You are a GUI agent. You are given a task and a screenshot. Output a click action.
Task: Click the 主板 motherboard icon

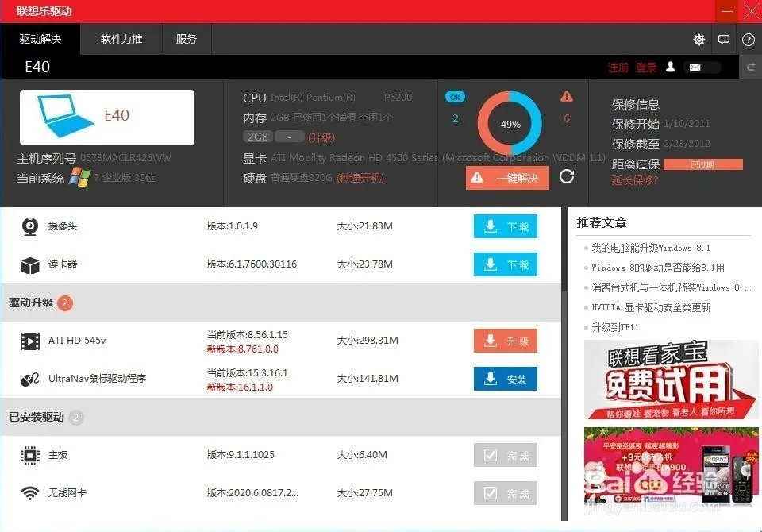(x=29, y=455)
